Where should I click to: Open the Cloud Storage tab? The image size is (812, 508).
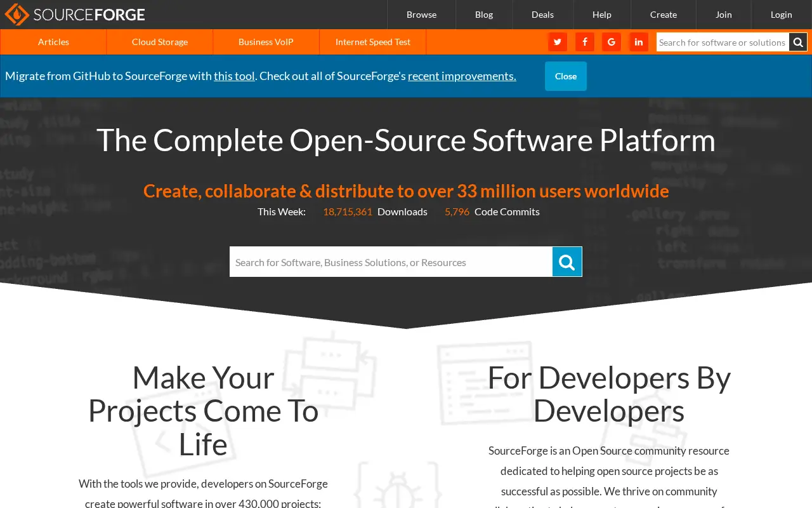click(x=160, y=42)
